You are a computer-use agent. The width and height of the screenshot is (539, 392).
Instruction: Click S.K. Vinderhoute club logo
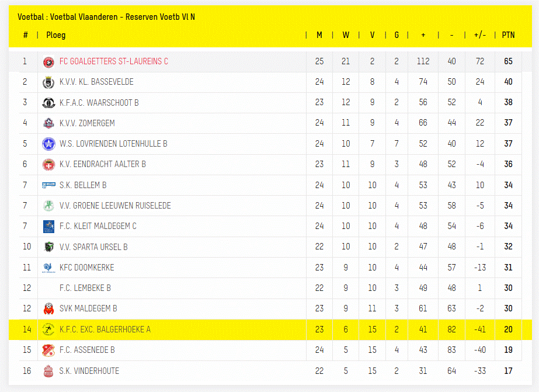[x=48, y=371]
